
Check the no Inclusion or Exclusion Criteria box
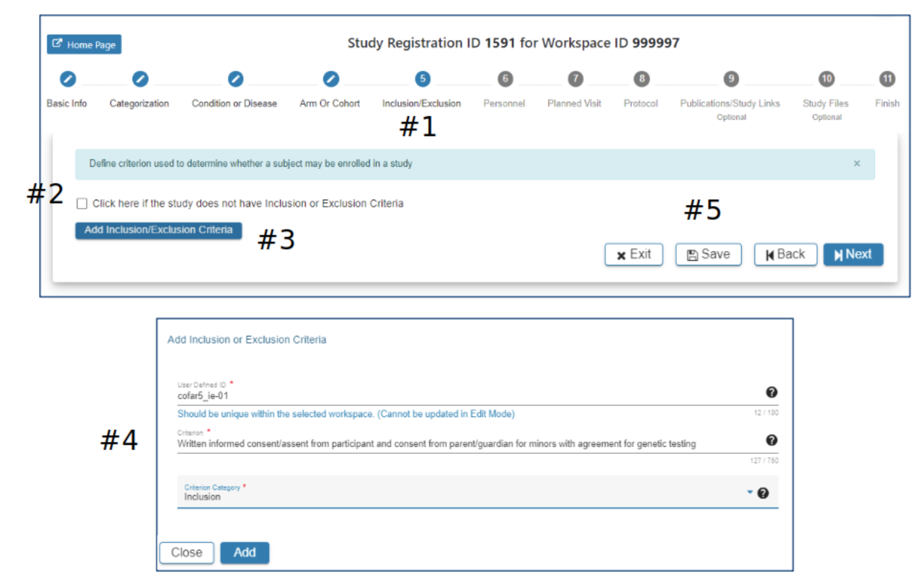tap(82, 204)
